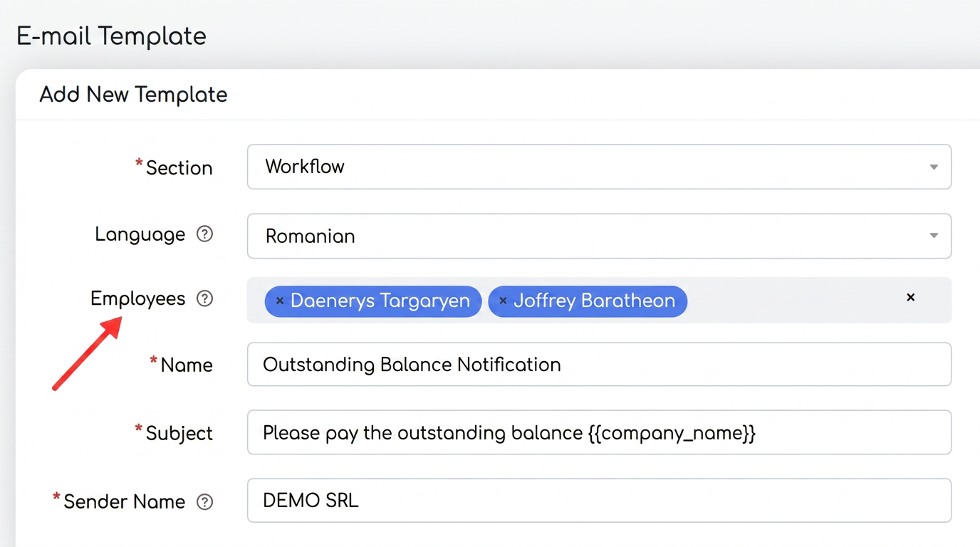Remove the Joffrey Baratheon employee tag
Screen dimensions: 980x547
click(x=503, y=301)
